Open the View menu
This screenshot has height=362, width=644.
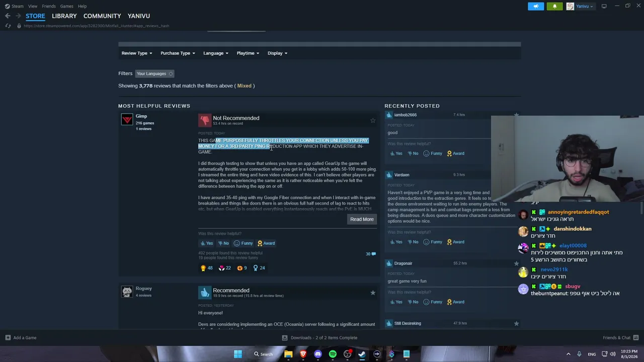click(33, 6)
